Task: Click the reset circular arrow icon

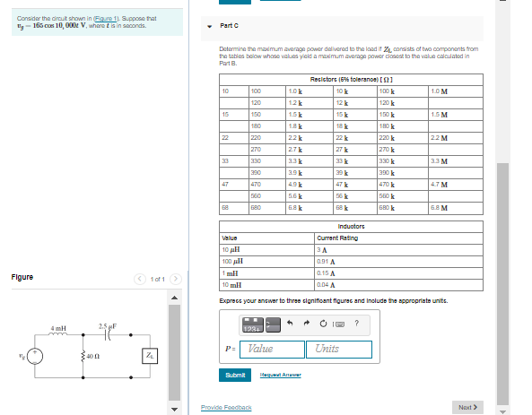Action: [x=323, y=324]
